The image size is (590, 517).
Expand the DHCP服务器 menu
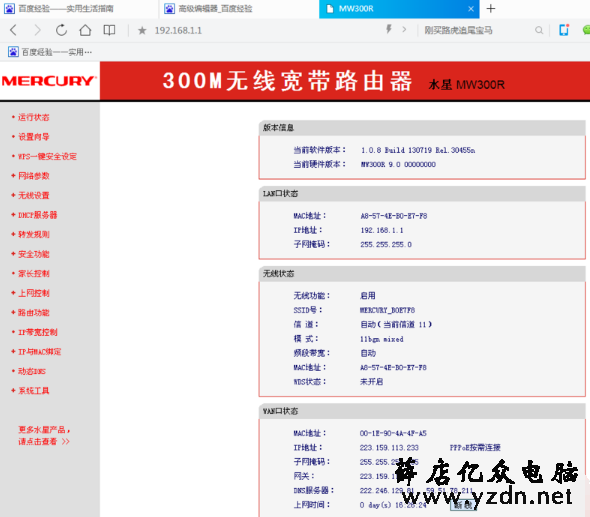(x=38, y=215)
